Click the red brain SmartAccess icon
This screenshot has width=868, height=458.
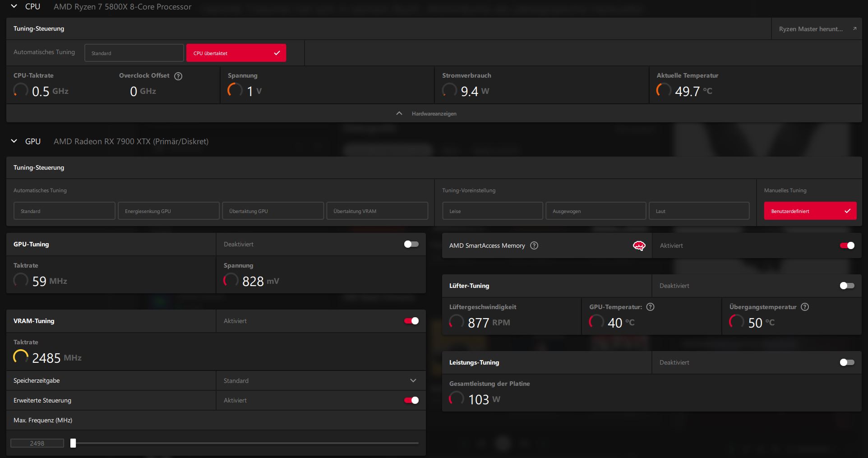click(639, 245)
